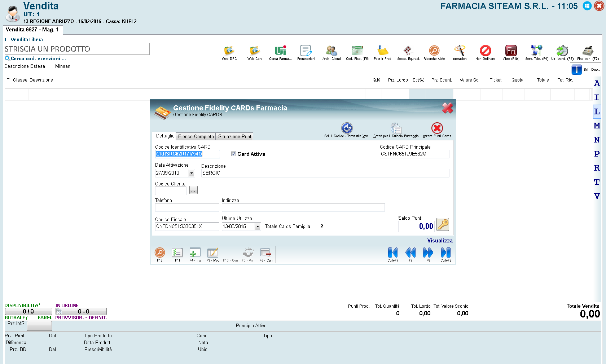Viewport: 606px width, 364px height.
Task: Expand the Data Attivazione date dropdown
Action: coord(192,173)
